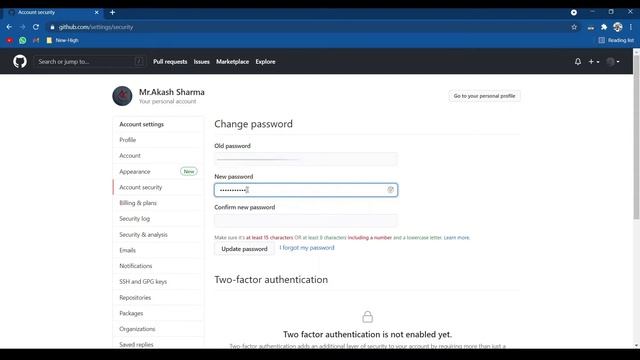The width and height of the screenshot is (640, 360).
Task: Open Issues in header
Action: (201, 62)
